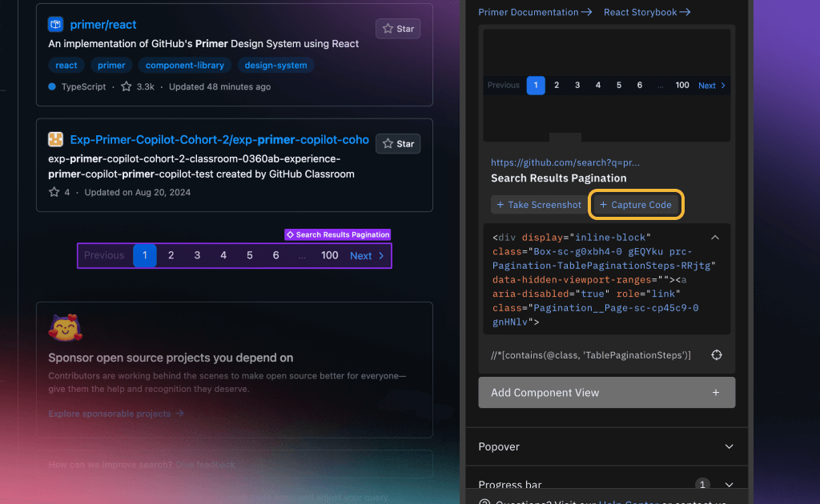Go to page 2 in search results
Image resolution: width=820 pixels, height=504 pixels.
[x=171, y=255]
